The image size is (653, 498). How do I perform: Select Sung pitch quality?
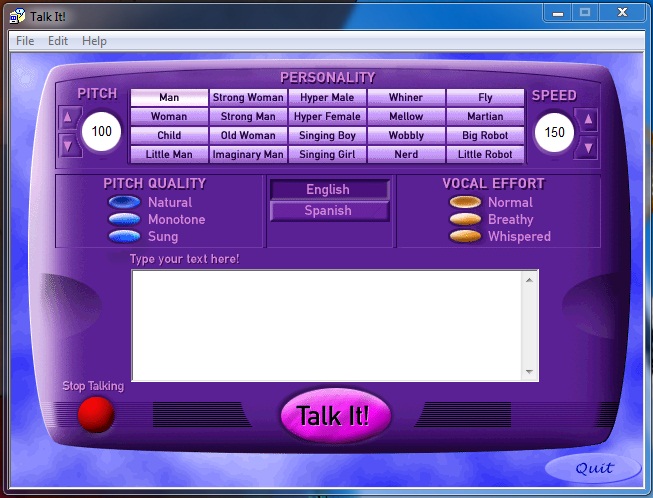[124, 237]
